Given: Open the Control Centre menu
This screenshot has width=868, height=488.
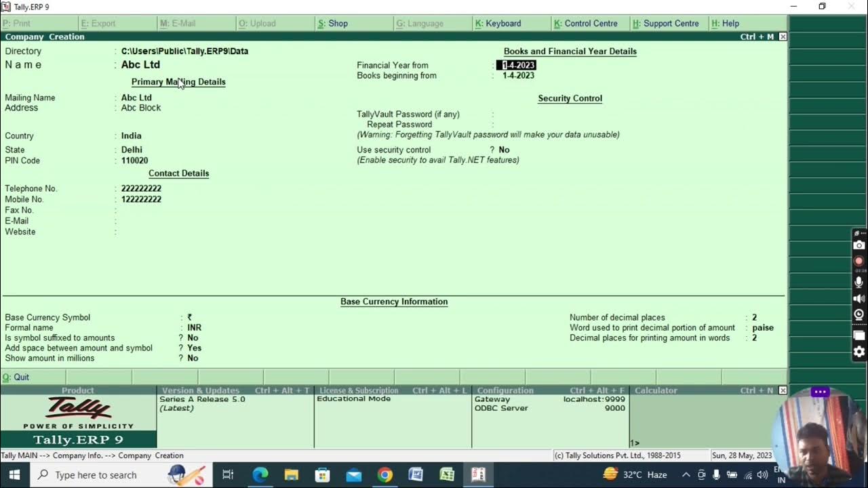Looking at the screenshot, I should (x=586, y=23).
